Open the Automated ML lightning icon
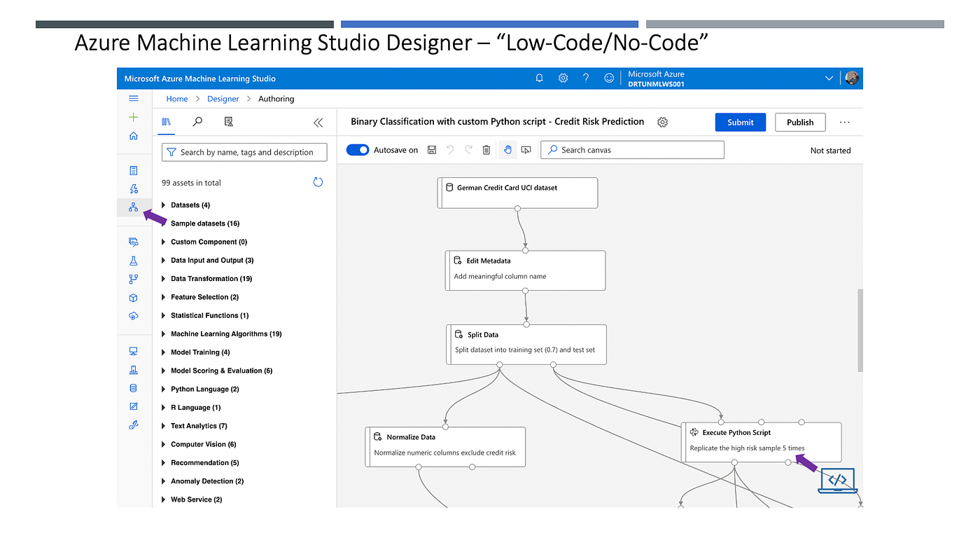This screenshot has width=980, height=552. 134,188
